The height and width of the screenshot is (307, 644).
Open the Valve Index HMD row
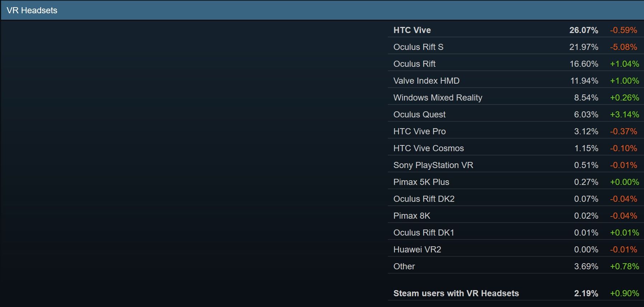click(x=426, y=81)
